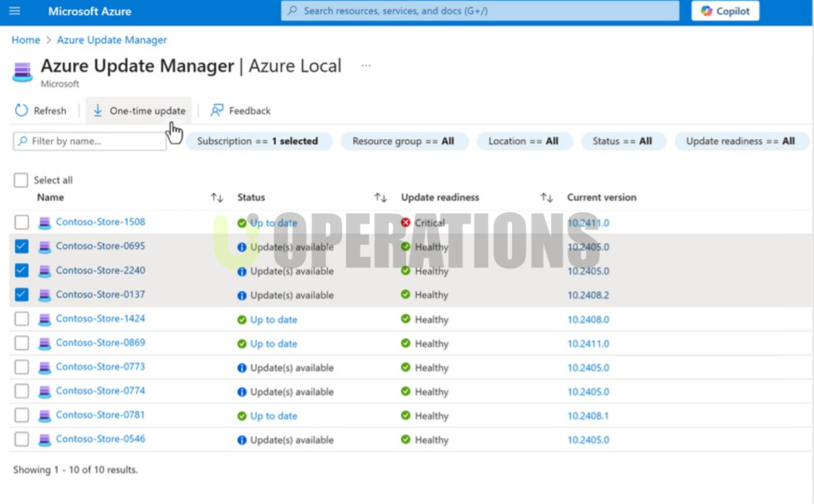Click the One-time update download icon
This screenshot has height=504, width=814.
click(x=98, y=110)
